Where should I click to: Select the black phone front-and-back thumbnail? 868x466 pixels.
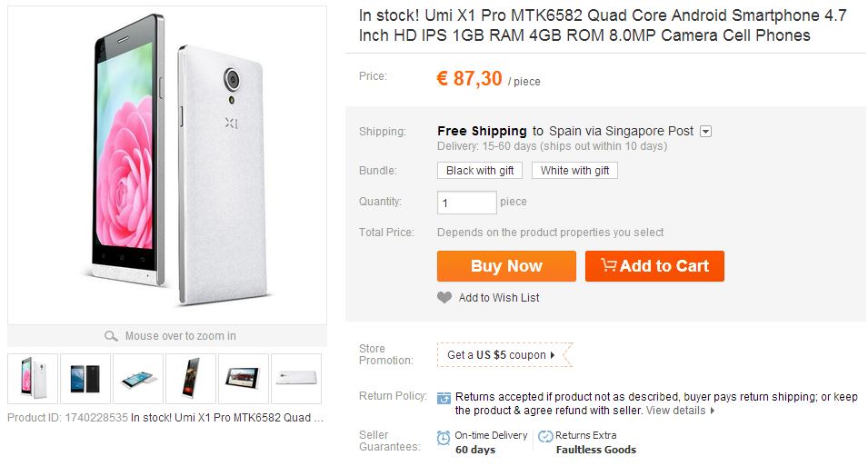coord(85,378)
